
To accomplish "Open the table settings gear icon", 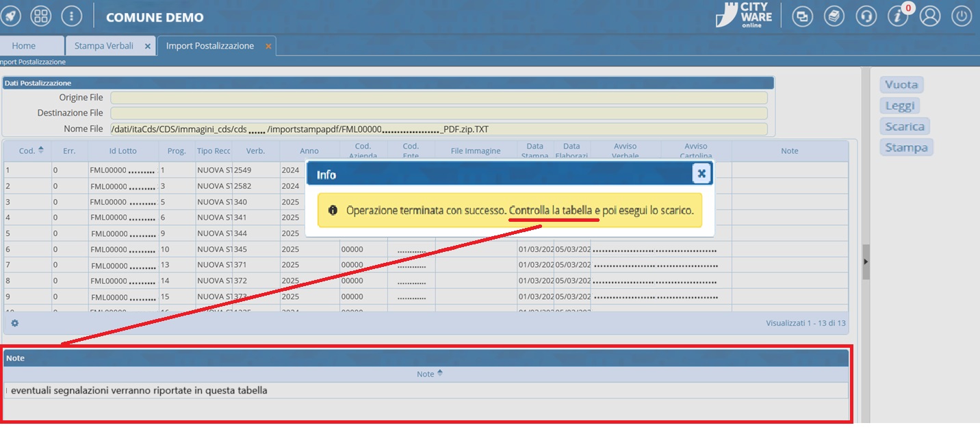I will pos(14,323).
